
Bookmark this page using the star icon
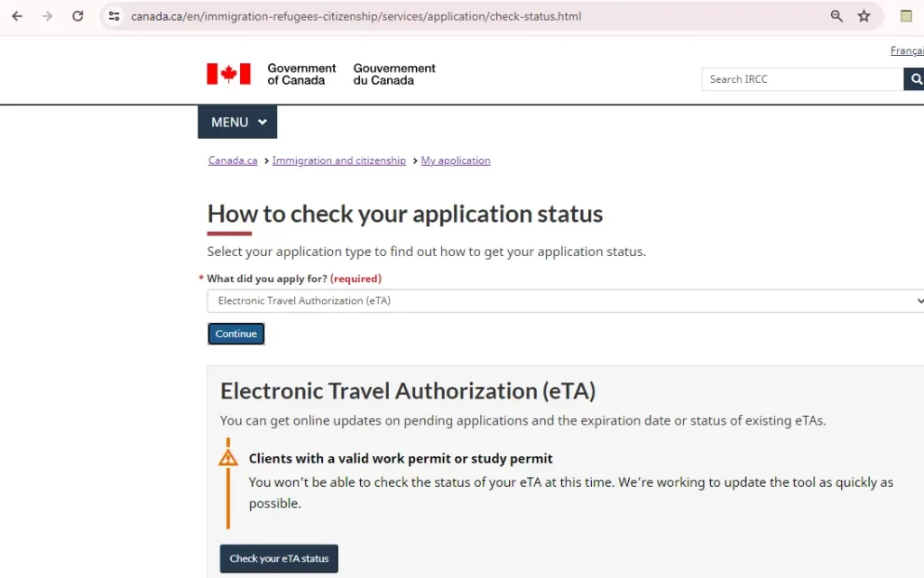[864, 15]
